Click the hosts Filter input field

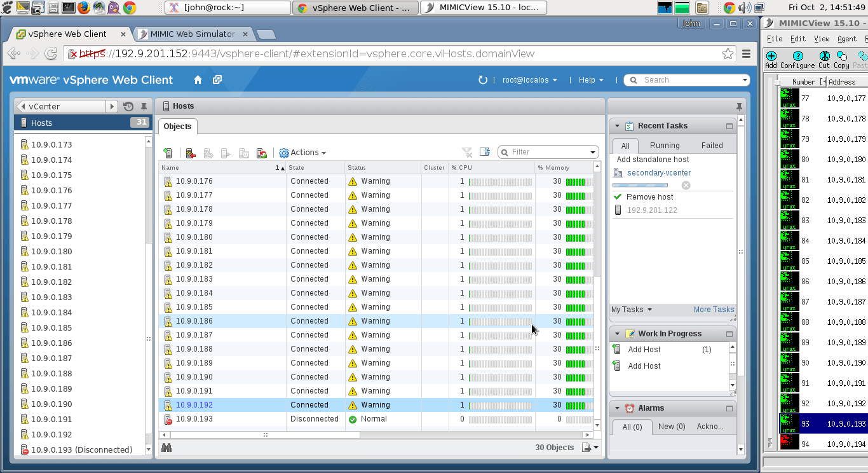point(548,152)
